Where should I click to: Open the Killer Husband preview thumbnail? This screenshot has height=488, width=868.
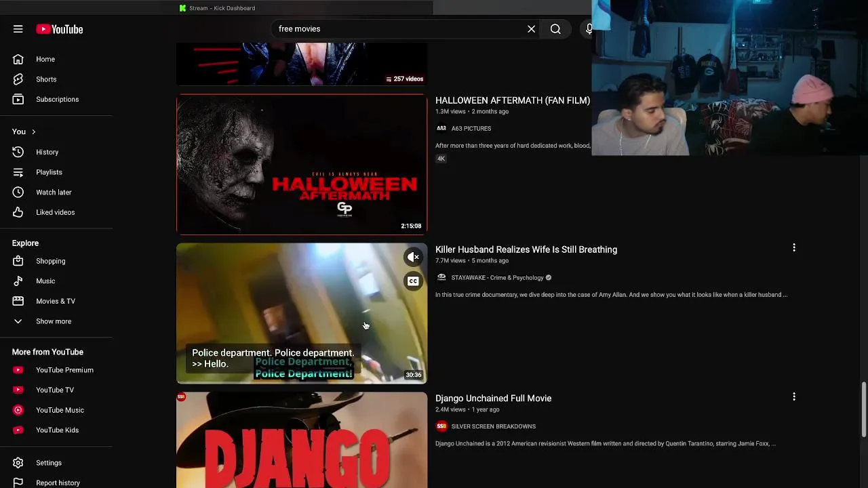302,313
